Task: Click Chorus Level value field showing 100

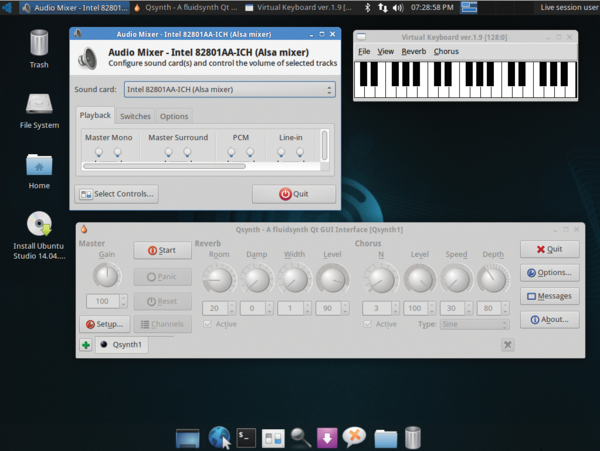Action: pyautogui.click(x=416, y=308)
